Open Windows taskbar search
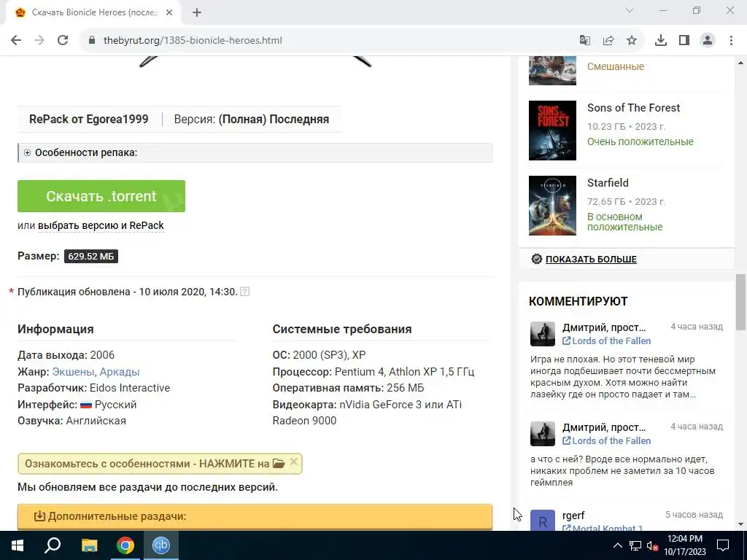The width and height of the screenshot is (747, 560). [x=53, y=545]
